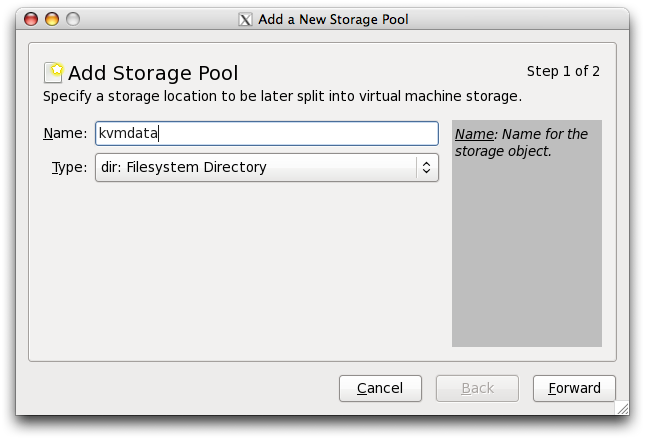Viewport: 645px width, 439px height.
Task: Click the "Step 1 of 2" indicator
Action: coord(563,71)
